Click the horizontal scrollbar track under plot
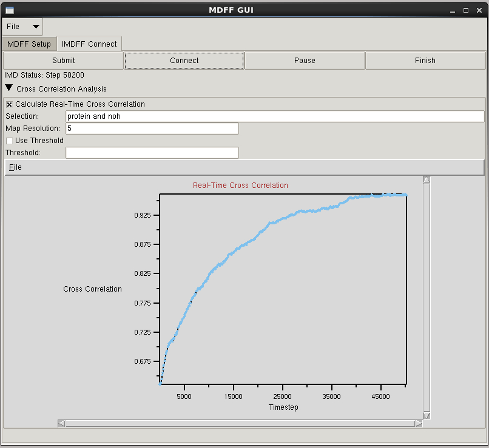Screen dimensions: 489x448 pyautogui.click(x=240, y=423)
